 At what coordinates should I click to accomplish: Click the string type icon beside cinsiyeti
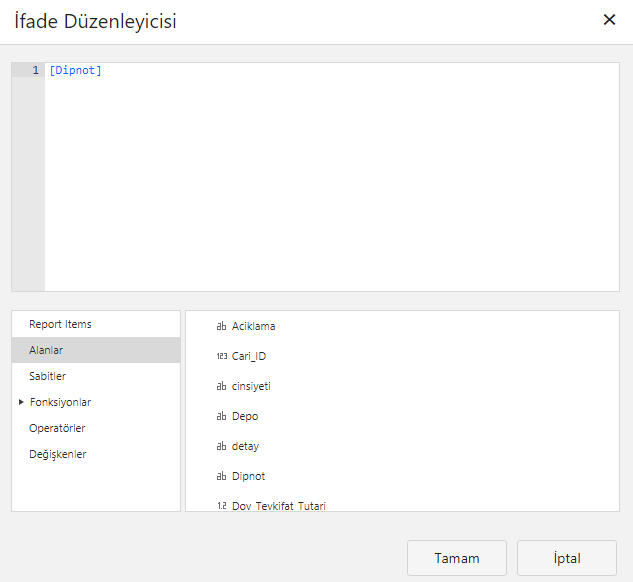tap(221, 386)
